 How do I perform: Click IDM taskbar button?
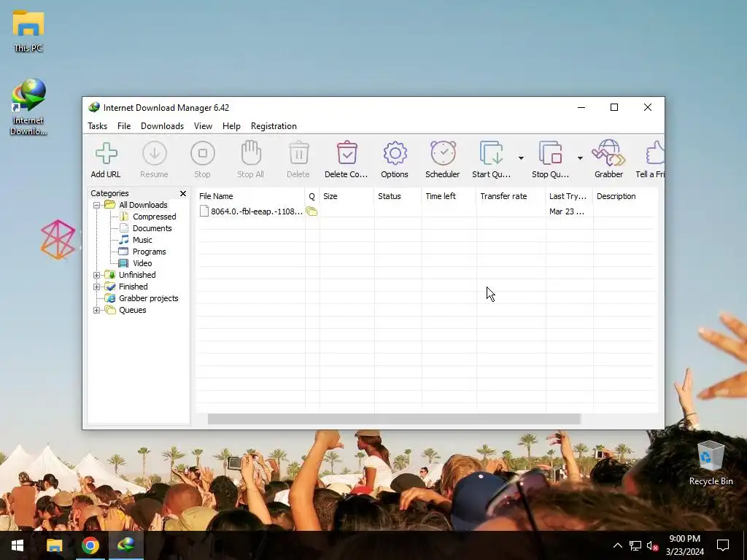pyautogui.click(x=126, y=545)
